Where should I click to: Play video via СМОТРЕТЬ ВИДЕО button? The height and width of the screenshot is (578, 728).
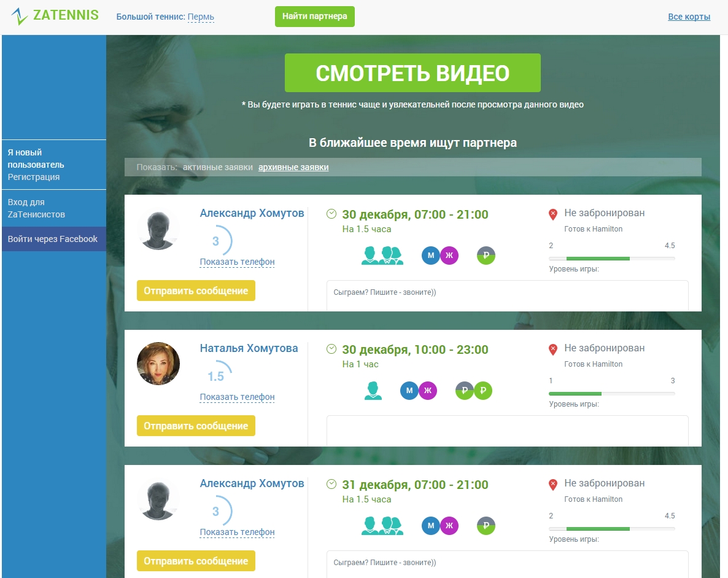(x=412, y=73)
